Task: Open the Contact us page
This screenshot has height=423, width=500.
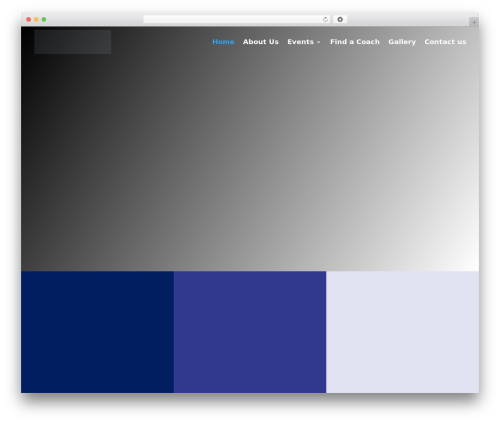Action: pyautogui.click(x=445, y=42)
